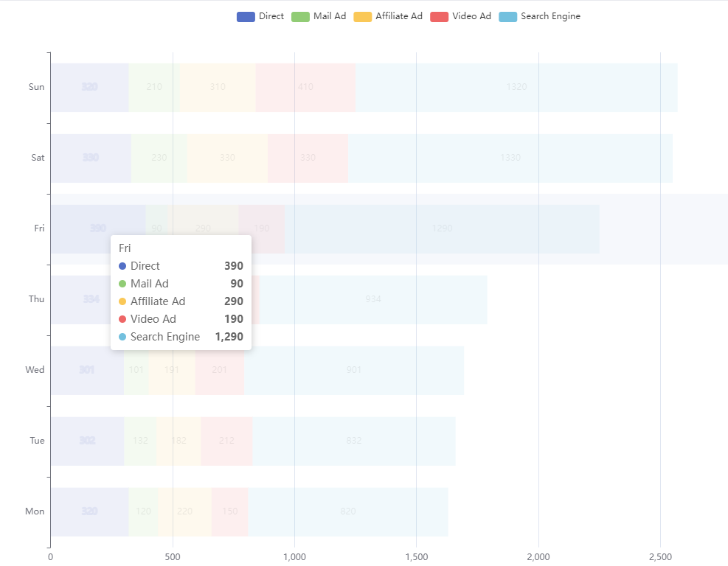Select the Sun search engine bar segment
The image size is (728, 566).
pos(516,87)
